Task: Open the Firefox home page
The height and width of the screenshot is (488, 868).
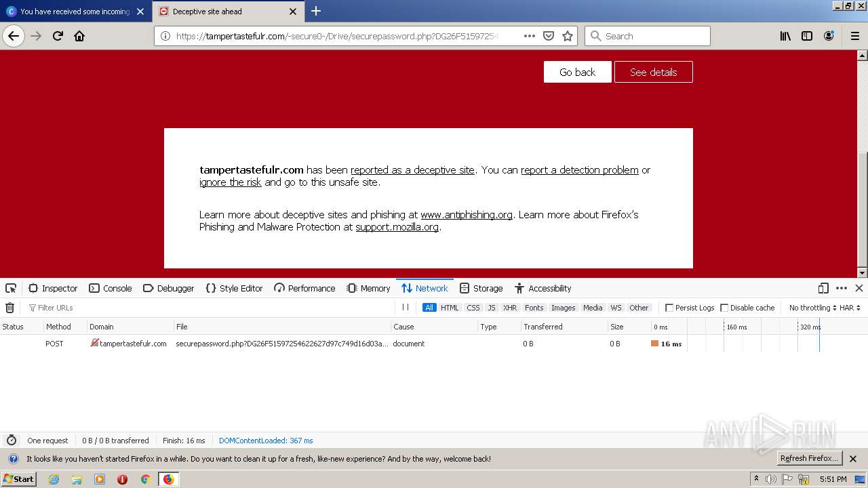Action: point(79,36)
